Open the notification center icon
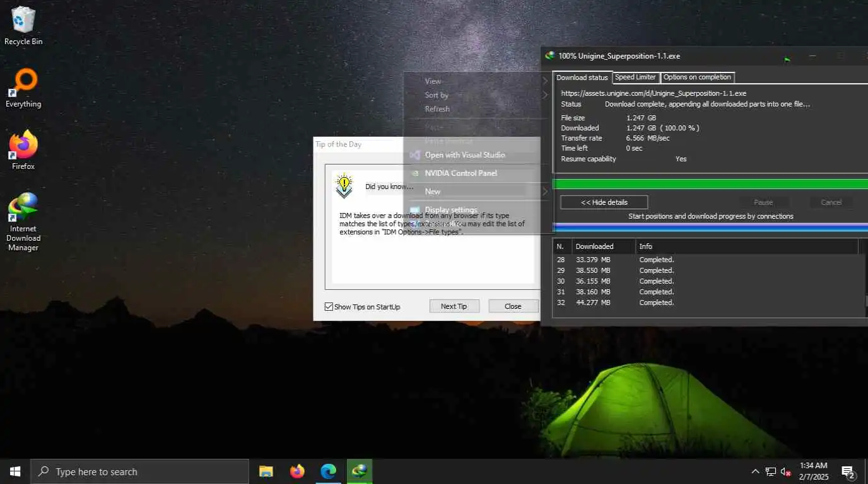This screenshot has width=868, height=484. [x=848, y=471]
